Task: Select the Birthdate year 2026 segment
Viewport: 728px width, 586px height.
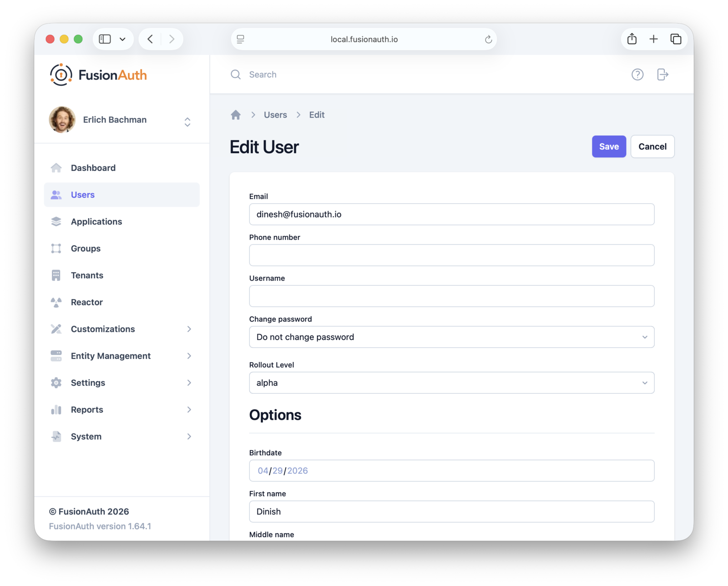Action: (298, 471)
